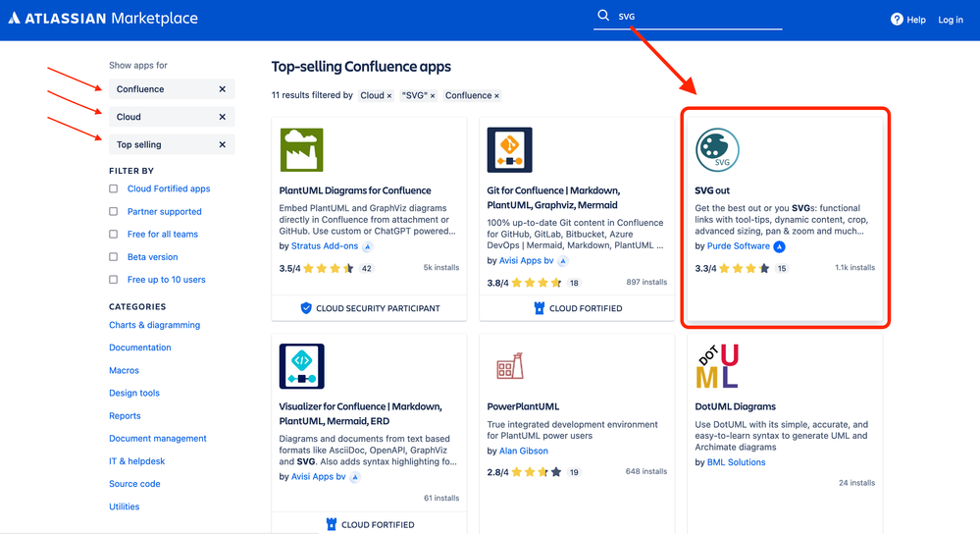The width and height of the screenshot is (980, 534).
Task: Enable Beta version checkbox
Action: click(x=113, y=257)
